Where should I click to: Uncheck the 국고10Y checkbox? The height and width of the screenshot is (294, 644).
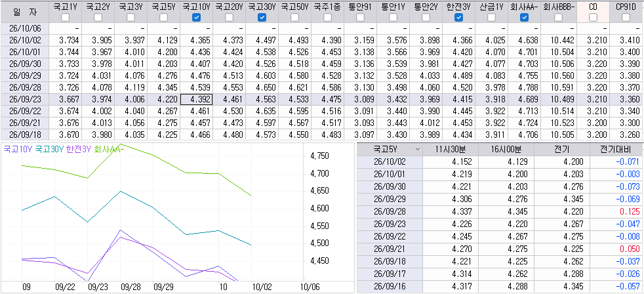click(x=196, y=17)
